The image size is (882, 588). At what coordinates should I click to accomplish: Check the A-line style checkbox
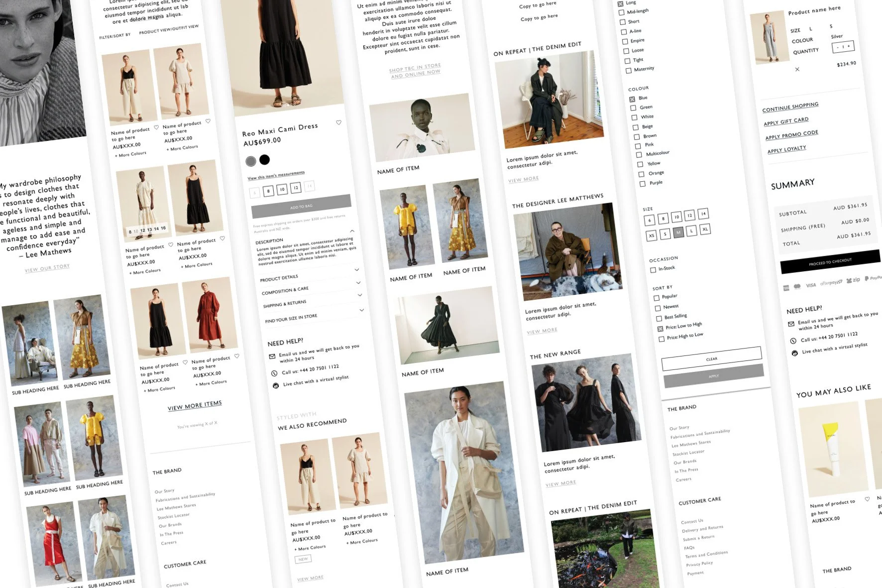tap(624, 32)
